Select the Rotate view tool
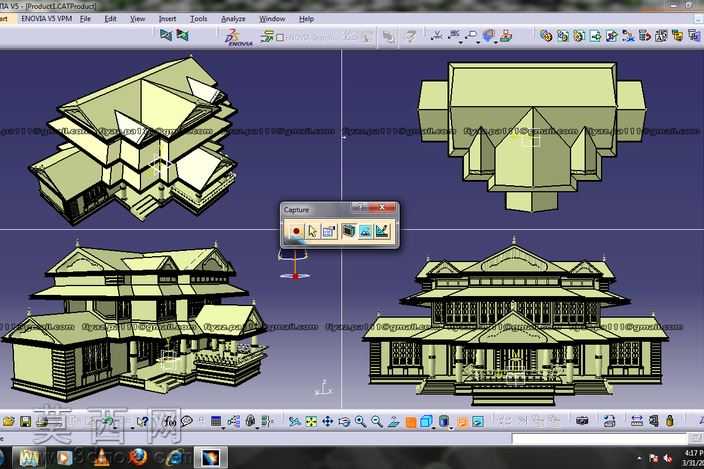The width and height of the screenshot is (704, 469). tap(344, 421)
